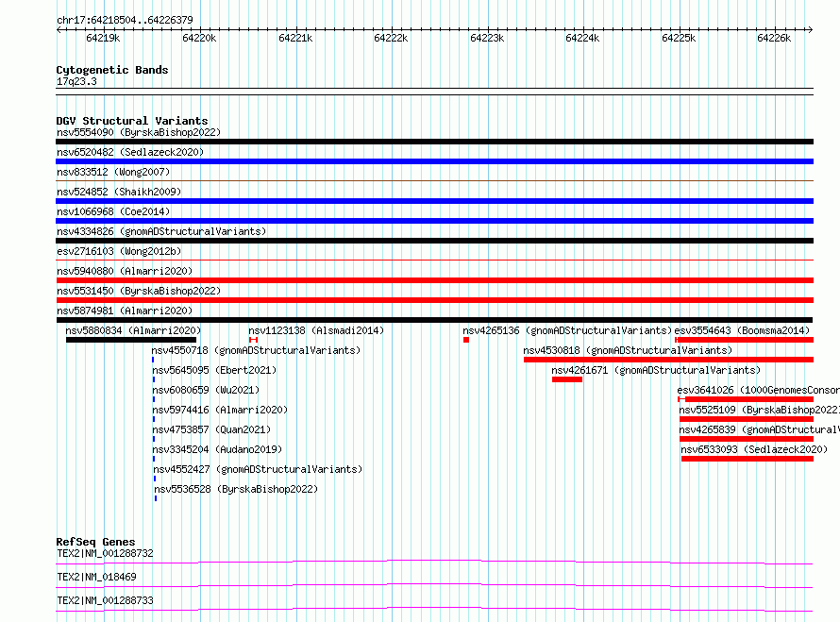Click the black bar of nsv4334826
Image resolution: width=840 pixels, height=622 pixels.
pos(434,241)
